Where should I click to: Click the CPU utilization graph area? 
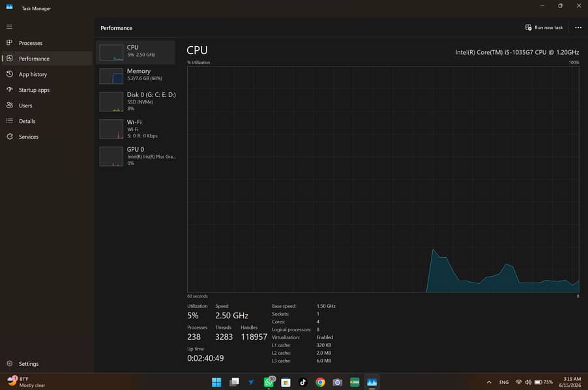[383, 179]
